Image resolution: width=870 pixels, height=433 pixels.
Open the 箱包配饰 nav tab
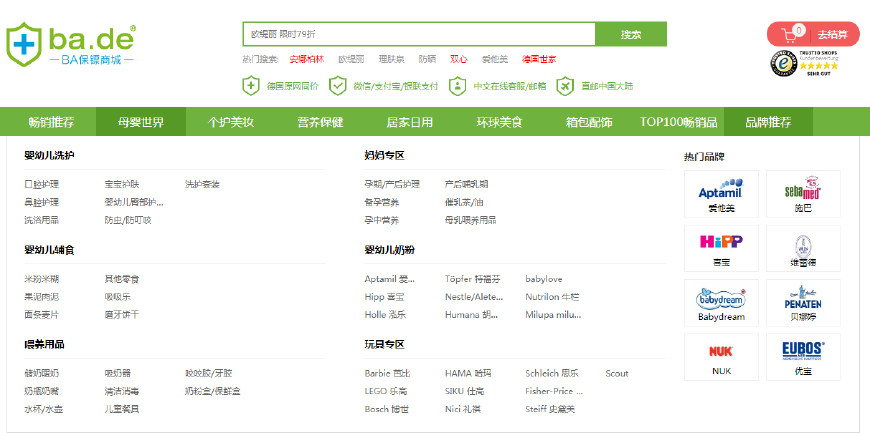coord(589,122)
